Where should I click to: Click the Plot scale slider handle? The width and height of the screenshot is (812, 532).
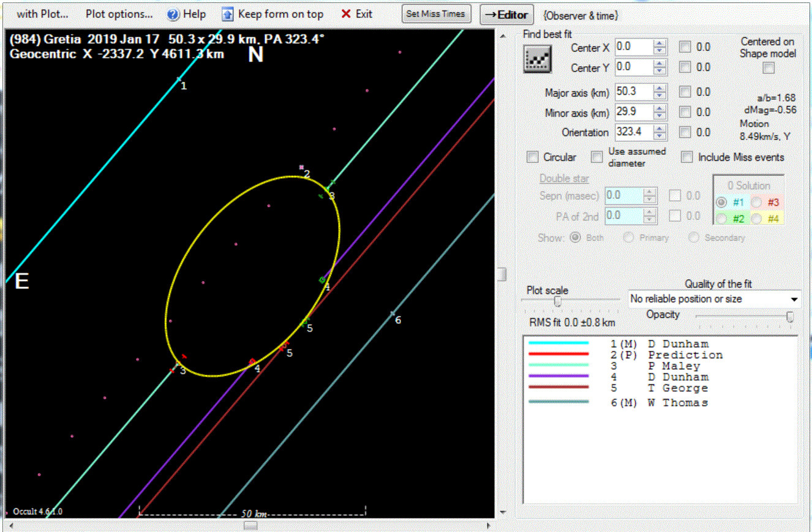coord(558,301)
